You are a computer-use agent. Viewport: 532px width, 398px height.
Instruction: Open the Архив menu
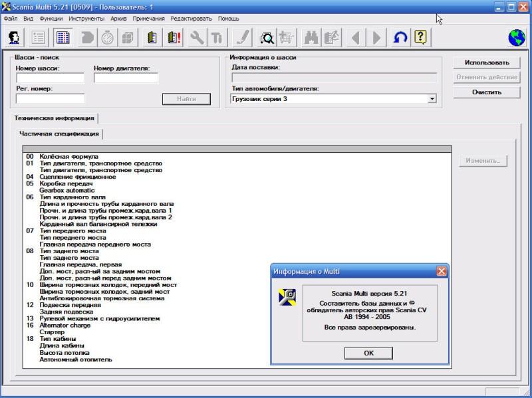click(118, 19)
